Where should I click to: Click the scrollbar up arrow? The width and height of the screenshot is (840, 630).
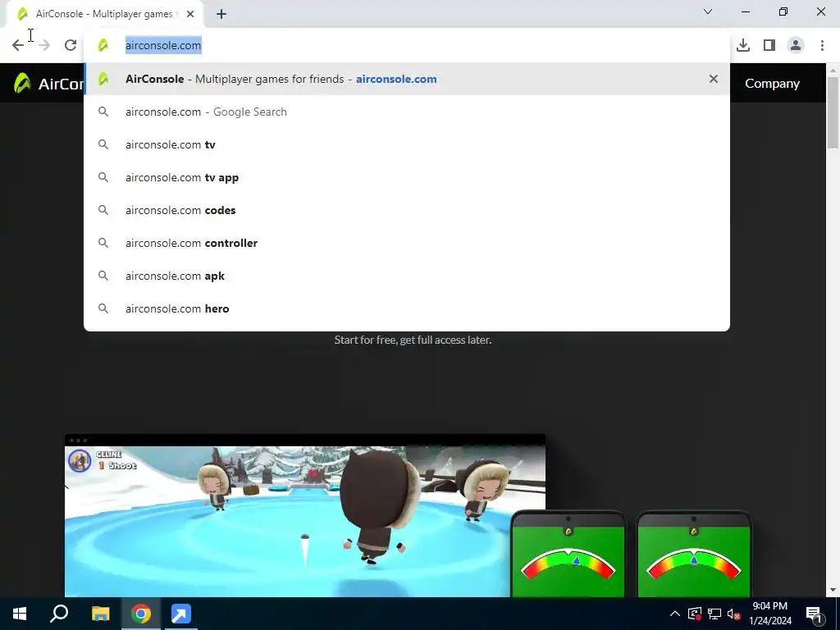point(833,71)
